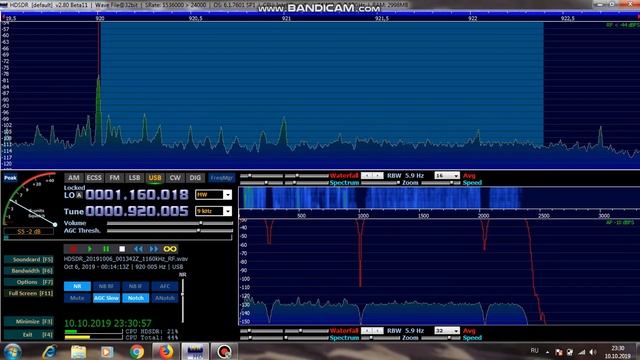Adjust upper Speed slider
The height and width of the screenshot is (360, 640).
[x=441, y=183]
